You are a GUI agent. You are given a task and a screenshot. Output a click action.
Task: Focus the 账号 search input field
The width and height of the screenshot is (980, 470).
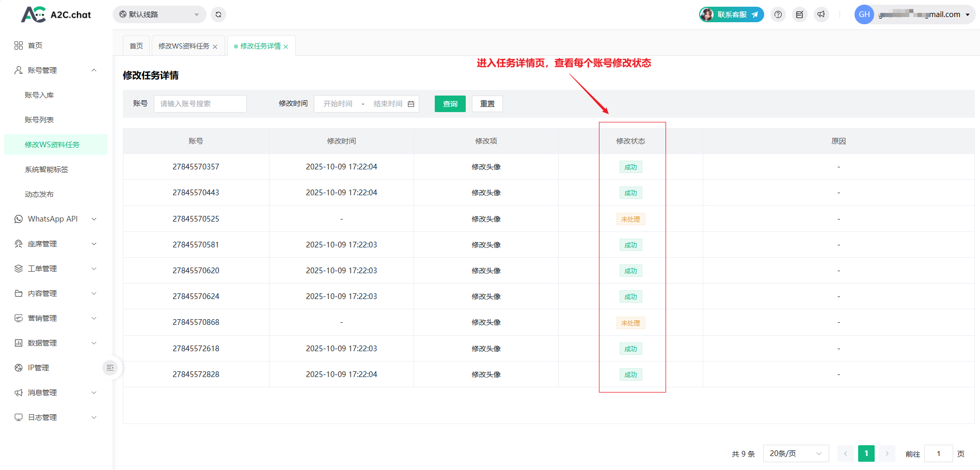click(200, 104)
